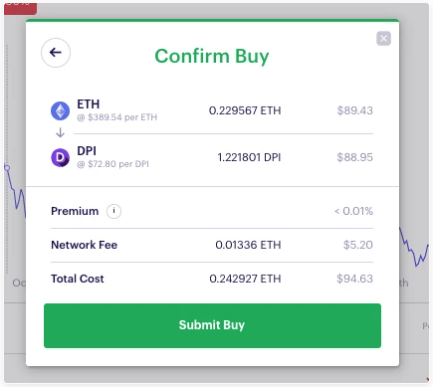Screen dimensions: 433x387
Task: Close the Confirm Buy dialog
Action: click(x=383, y=38)
